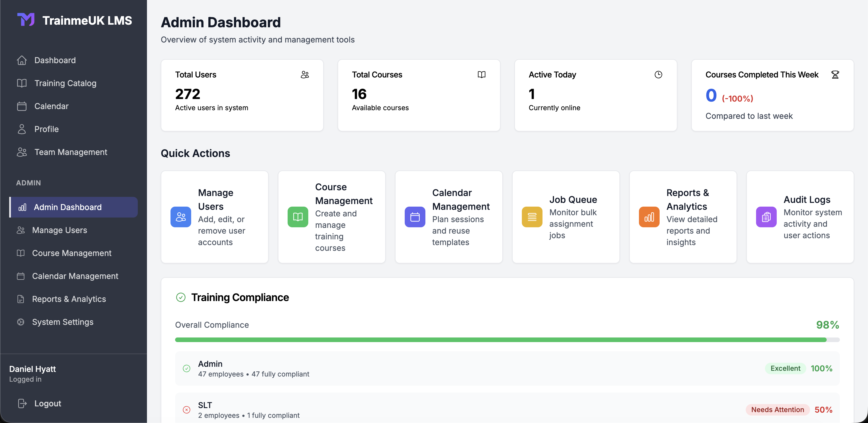
Task: Open Reports & Analytics from the sidebar
Action: [69, 299]
